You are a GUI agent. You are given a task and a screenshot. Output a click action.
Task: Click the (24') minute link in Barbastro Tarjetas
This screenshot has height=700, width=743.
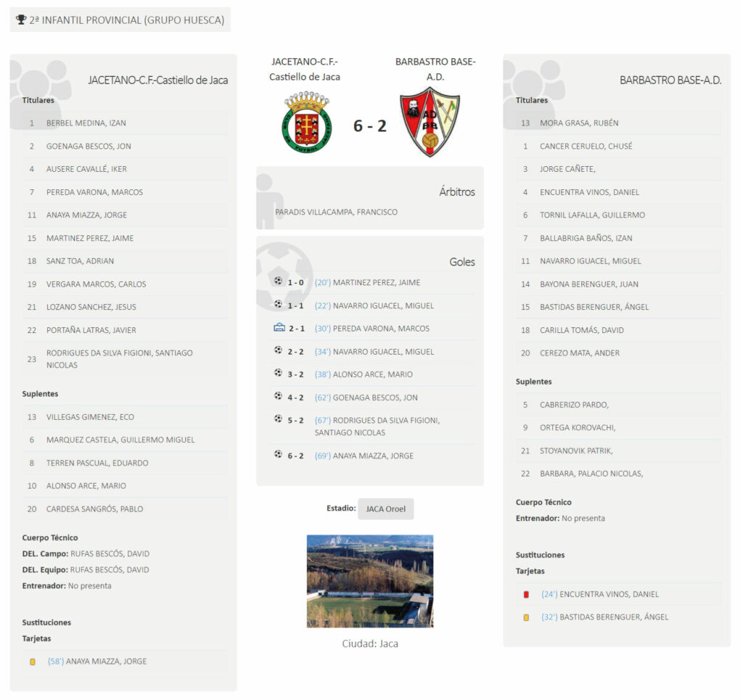(x=550, y=594)
